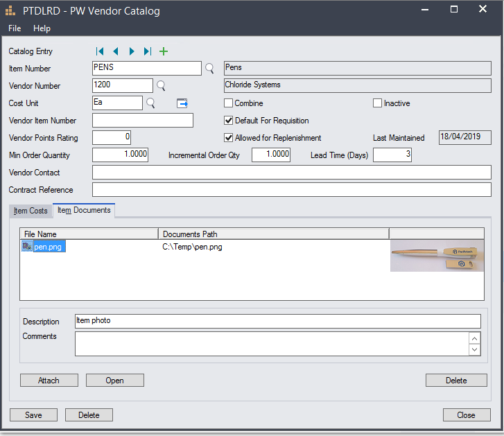Click the Incremental Order Qty field
Screen dimensions: 504x436
(x=271, y=155)
